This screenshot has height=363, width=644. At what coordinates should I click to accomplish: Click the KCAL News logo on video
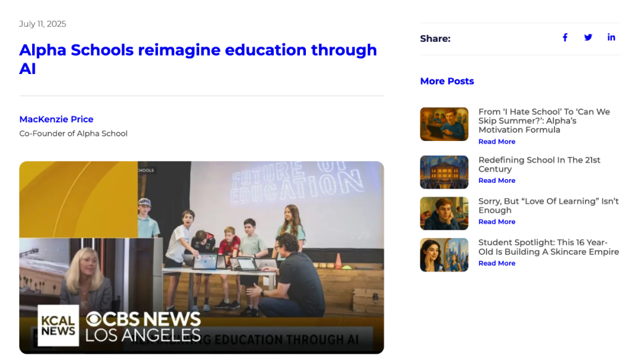coord(58,325)
